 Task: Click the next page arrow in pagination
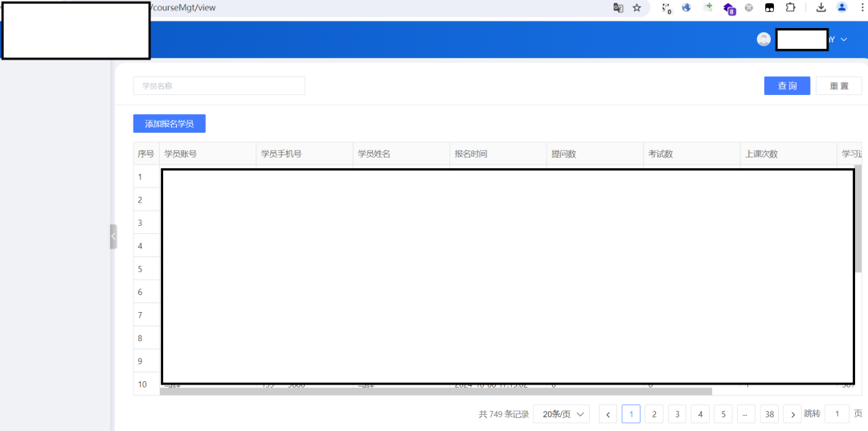click(792, 414)
